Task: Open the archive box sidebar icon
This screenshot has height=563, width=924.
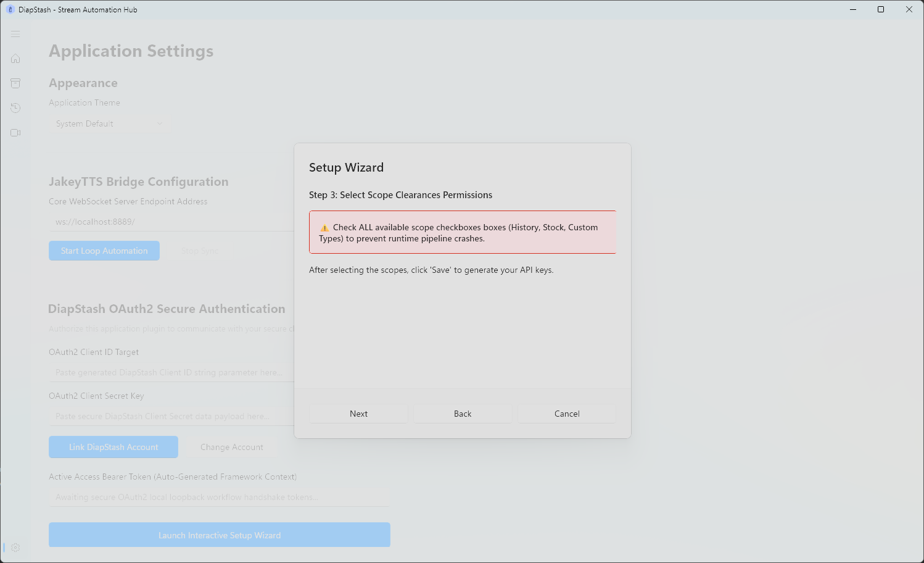Action: point(15,83)
